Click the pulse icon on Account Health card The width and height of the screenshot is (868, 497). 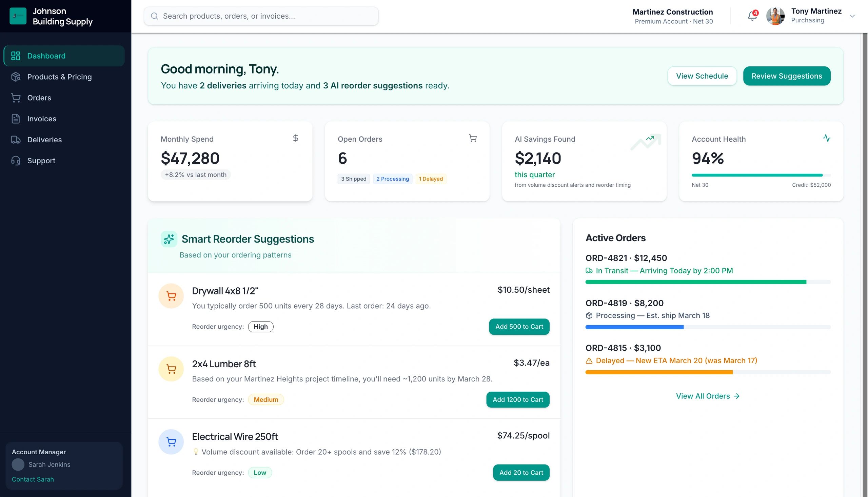[x=827, y=138]
